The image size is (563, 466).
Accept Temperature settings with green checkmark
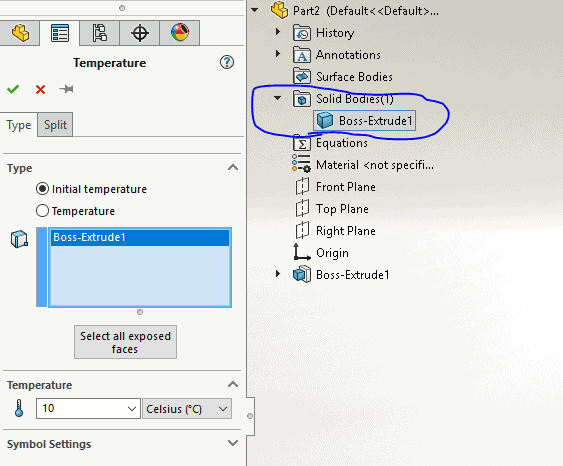[13, 89]
